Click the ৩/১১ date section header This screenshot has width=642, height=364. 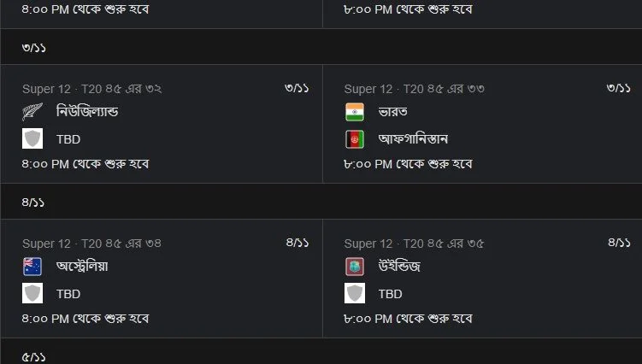point(321,47)
